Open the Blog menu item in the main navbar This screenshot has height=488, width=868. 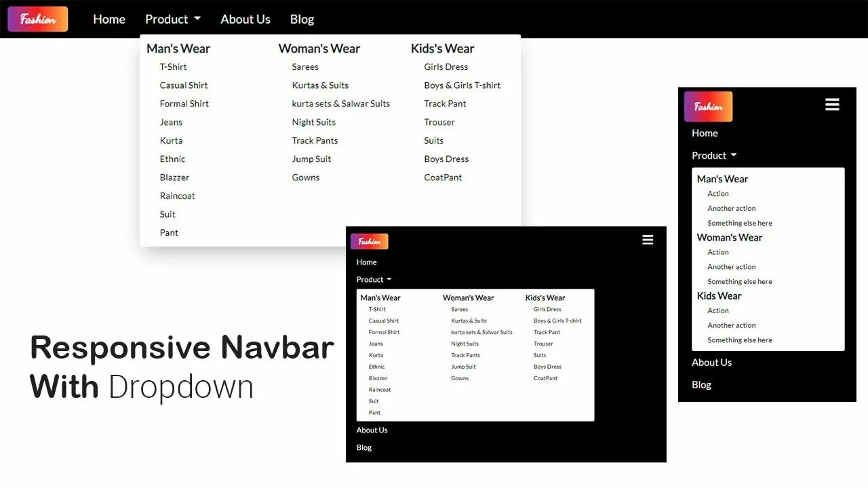(x=302, y=18)
